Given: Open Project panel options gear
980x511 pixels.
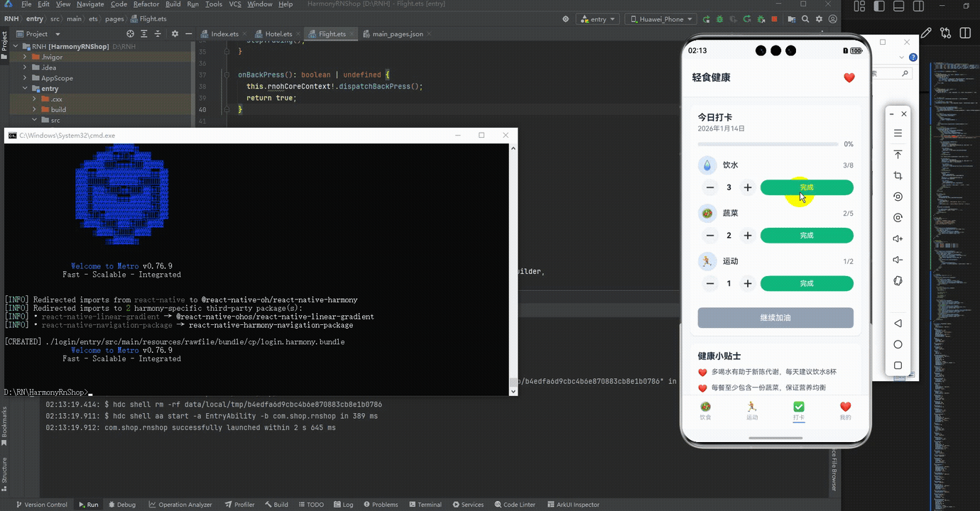Looking at the screenshot, I should (x=175, y=33).
